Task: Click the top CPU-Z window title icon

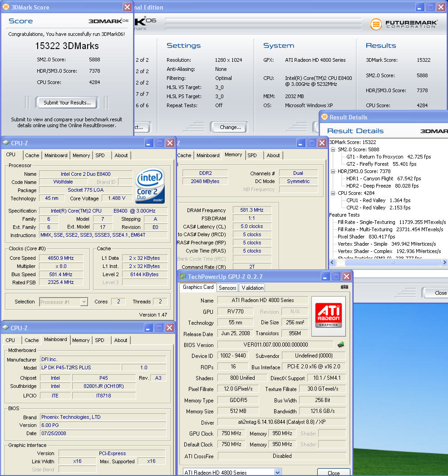Action: point(6,143)
